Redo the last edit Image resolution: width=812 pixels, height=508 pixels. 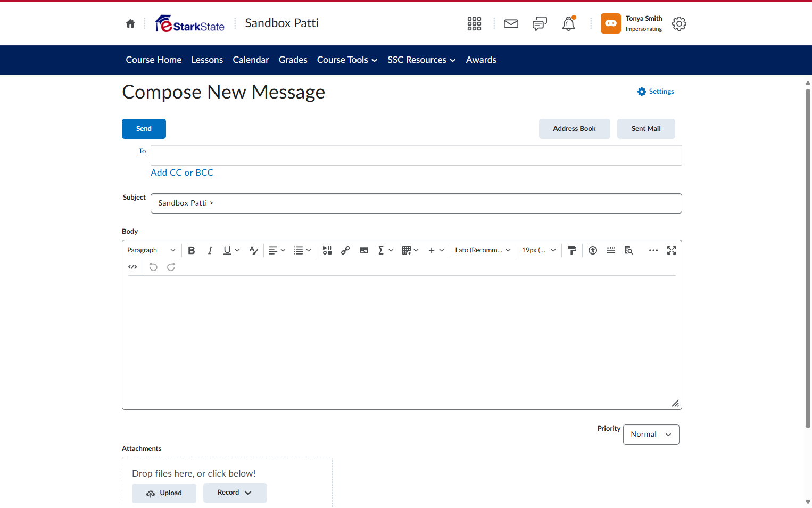171,267
